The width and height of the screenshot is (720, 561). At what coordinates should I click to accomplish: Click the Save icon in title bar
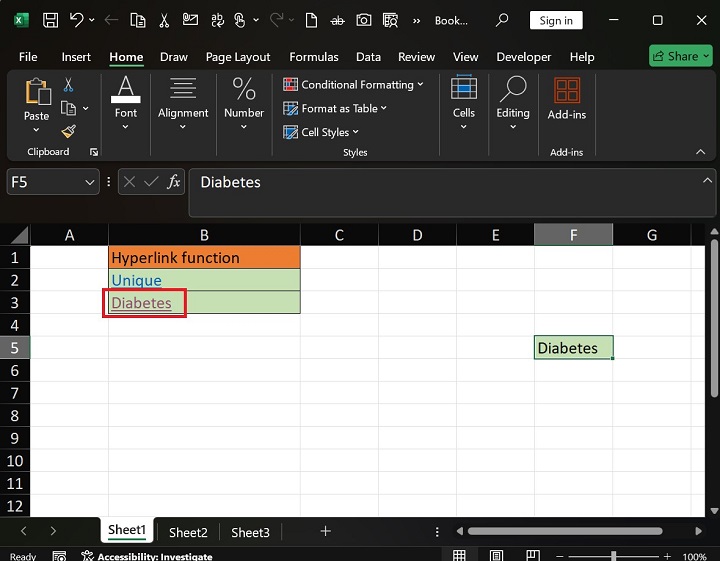click(50, 20)
